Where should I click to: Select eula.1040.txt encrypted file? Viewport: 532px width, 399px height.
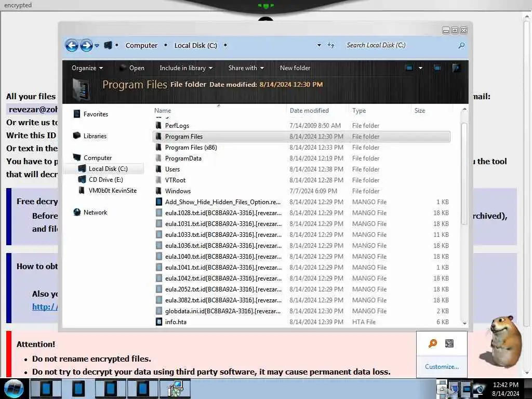(x=301, y=256)
